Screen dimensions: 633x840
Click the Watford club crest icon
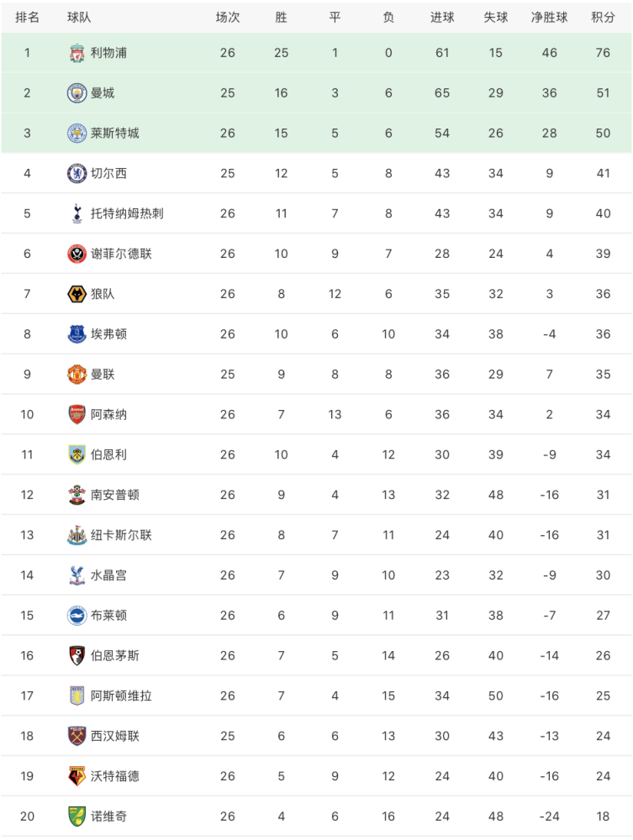(x=77, y=776)
